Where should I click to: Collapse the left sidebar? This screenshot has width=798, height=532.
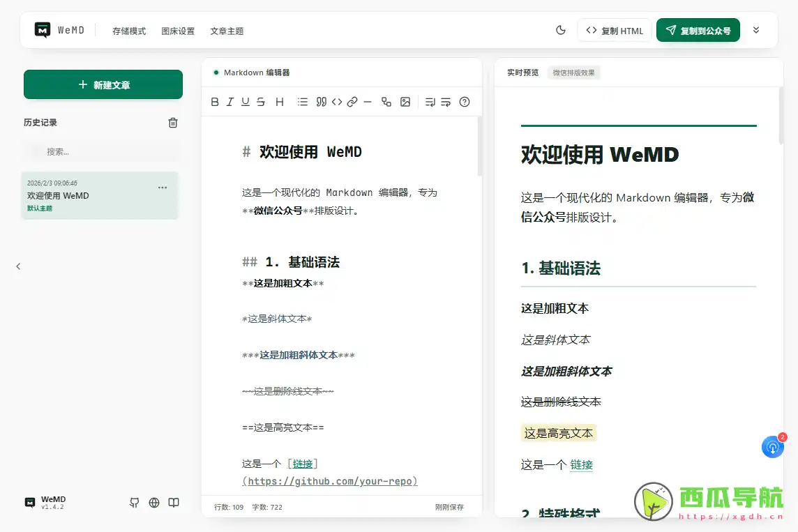18,266
